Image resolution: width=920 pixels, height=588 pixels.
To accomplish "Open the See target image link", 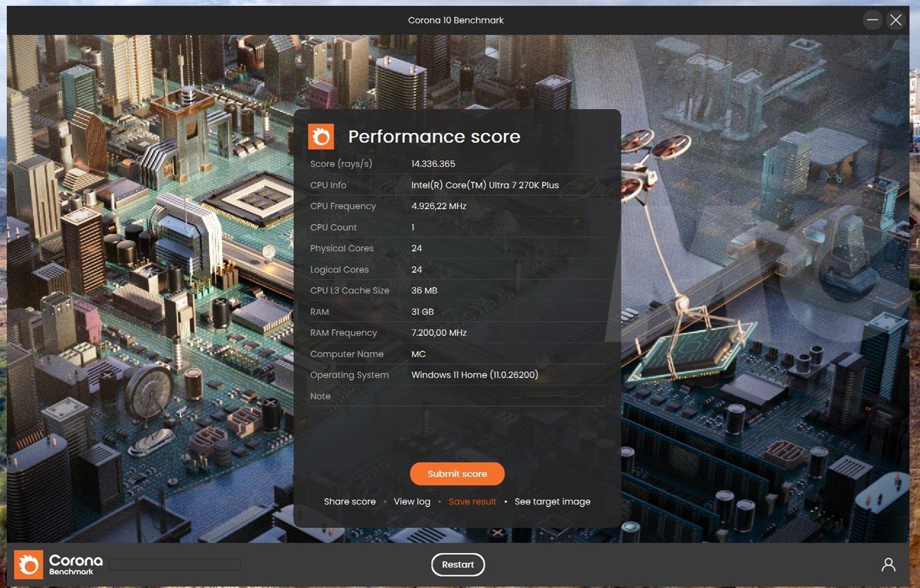I will [552, 501].
